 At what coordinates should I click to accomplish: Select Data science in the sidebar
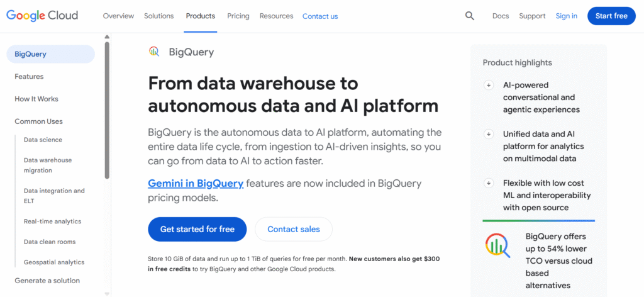pos(43,140)
